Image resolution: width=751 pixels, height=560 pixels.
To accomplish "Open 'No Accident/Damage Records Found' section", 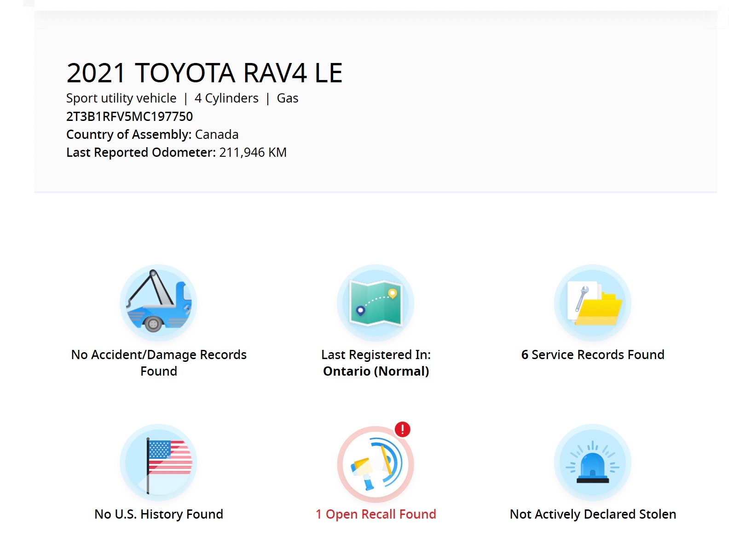I will [159, 363].
